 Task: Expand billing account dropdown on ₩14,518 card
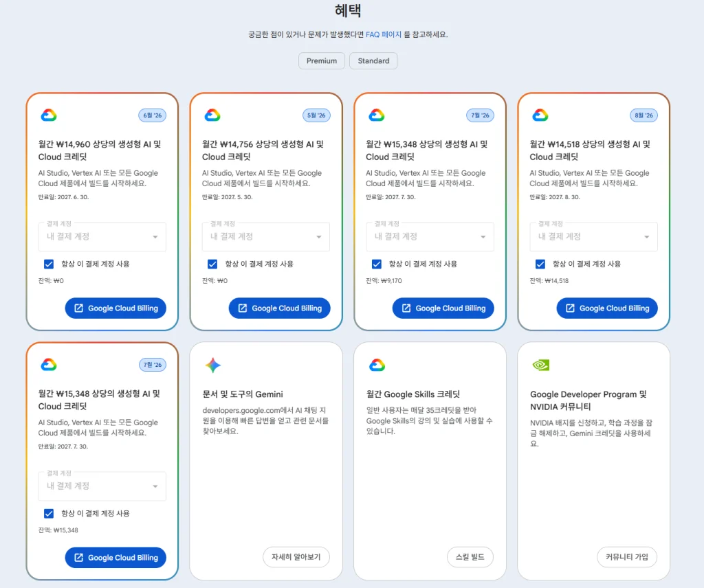593,236
